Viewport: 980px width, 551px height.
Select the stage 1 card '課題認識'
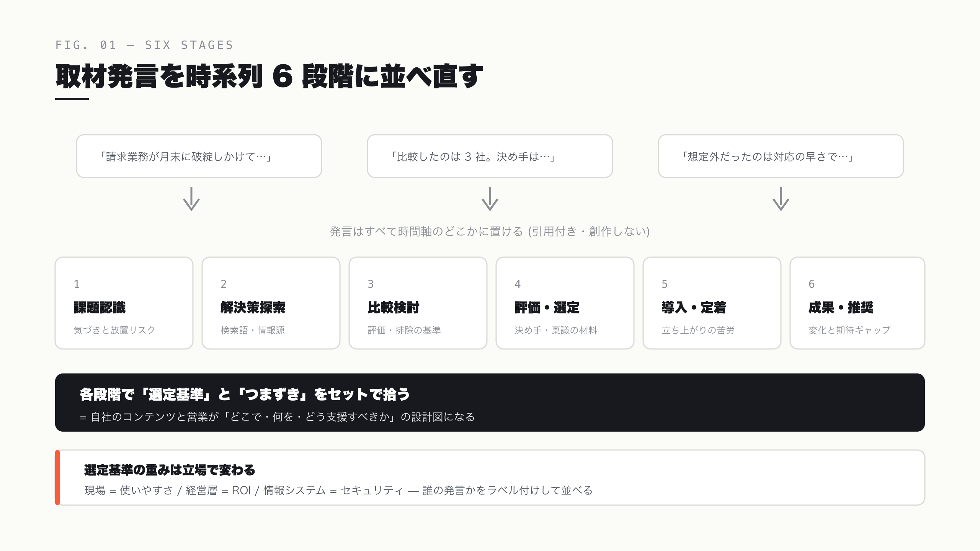(x=124, y=303)
